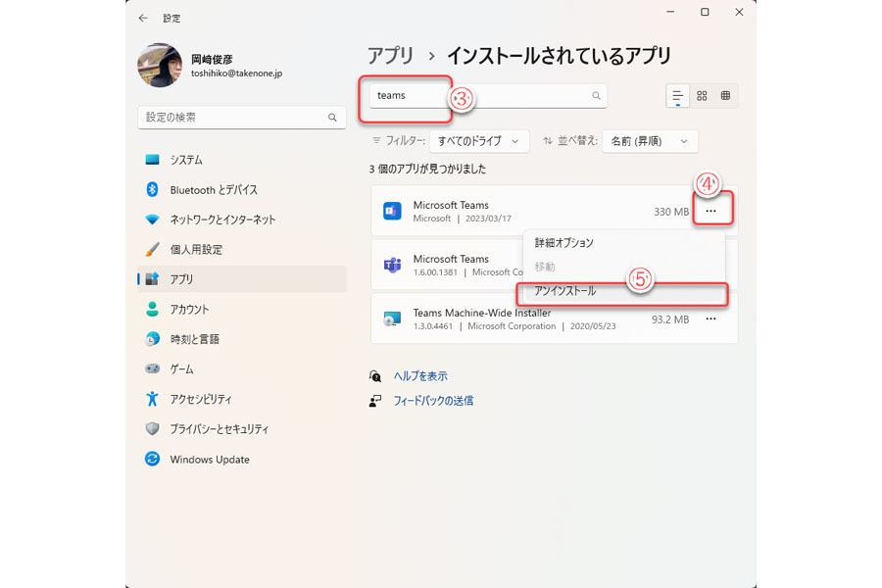
Task: Click the システム monitor icon
Action: [x=153, y=160]
